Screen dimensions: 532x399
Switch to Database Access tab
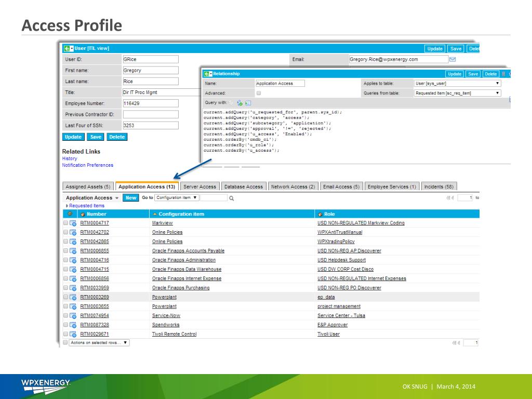pos(244,187)
